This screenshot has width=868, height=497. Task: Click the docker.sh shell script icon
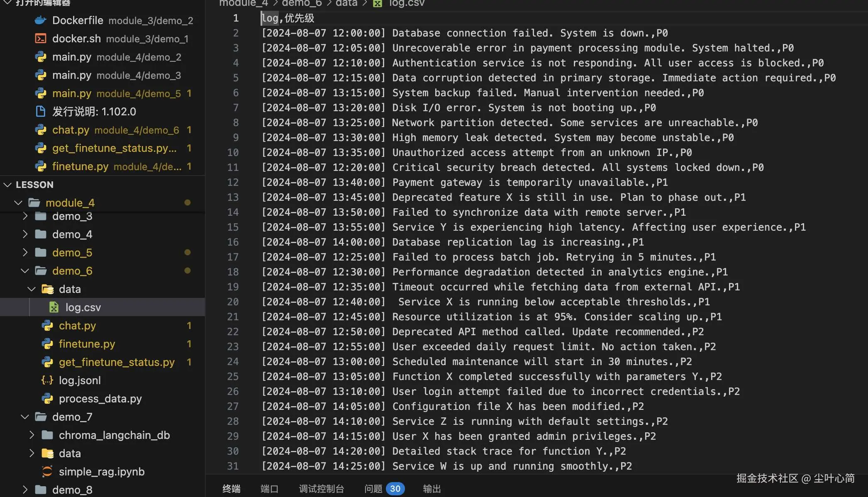pos(41,39)
